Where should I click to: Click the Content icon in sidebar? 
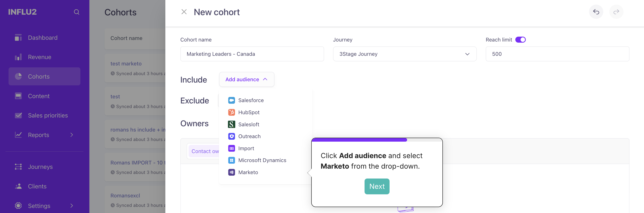click(18, 96)
